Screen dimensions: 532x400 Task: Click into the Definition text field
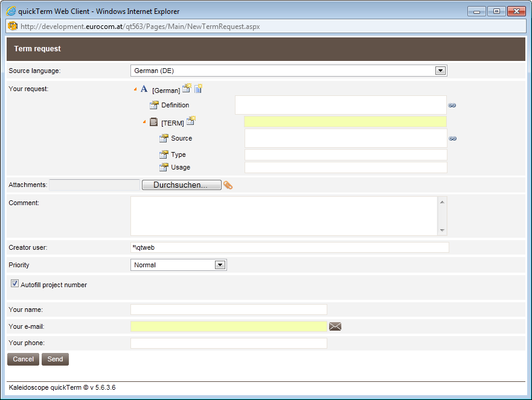click(341, 105)
